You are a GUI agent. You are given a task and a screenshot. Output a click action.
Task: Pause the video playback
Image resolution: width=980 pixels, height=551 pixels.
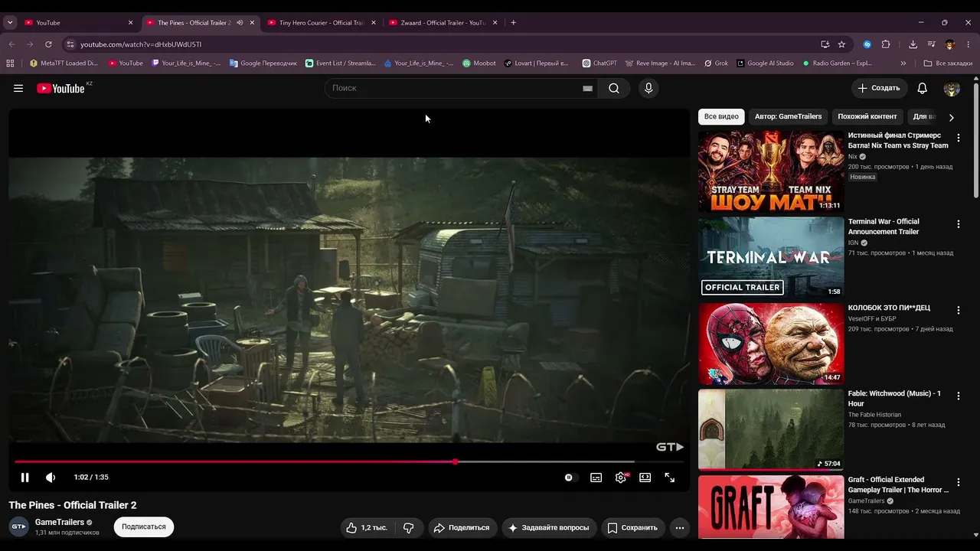pyautogui.click(x=24, y=478)
